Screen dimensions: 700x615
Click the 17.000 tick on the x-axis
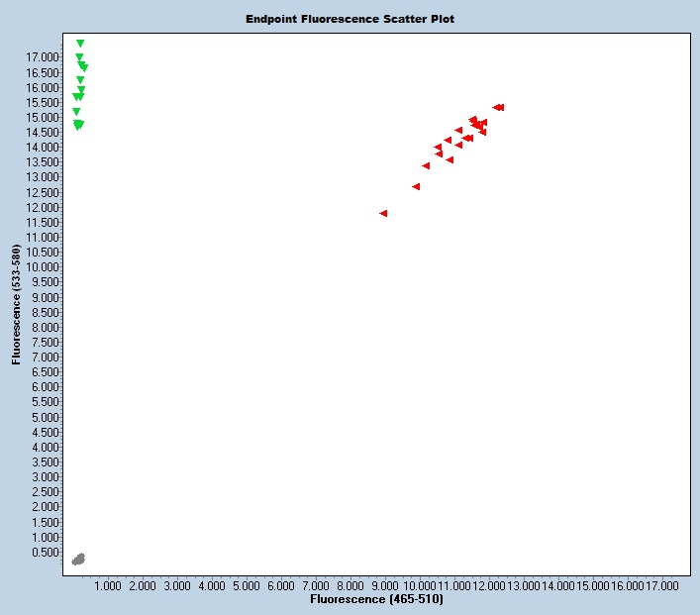(661, 585)
